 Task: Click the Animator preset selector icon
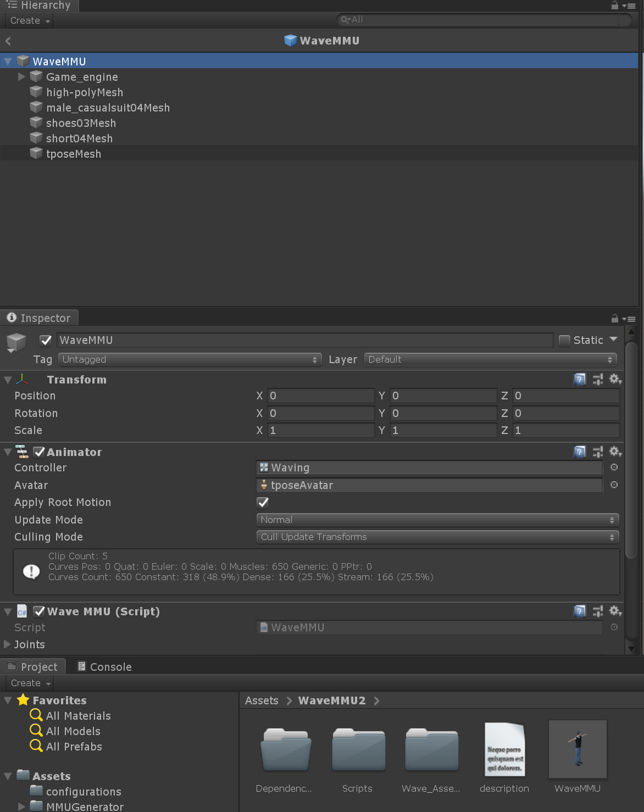(x=598, y=452)
